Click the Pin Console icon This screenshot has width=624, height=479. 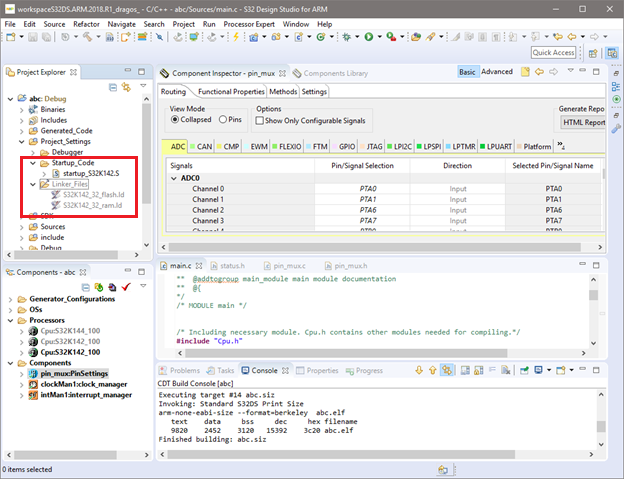click(x=524, y=370)
